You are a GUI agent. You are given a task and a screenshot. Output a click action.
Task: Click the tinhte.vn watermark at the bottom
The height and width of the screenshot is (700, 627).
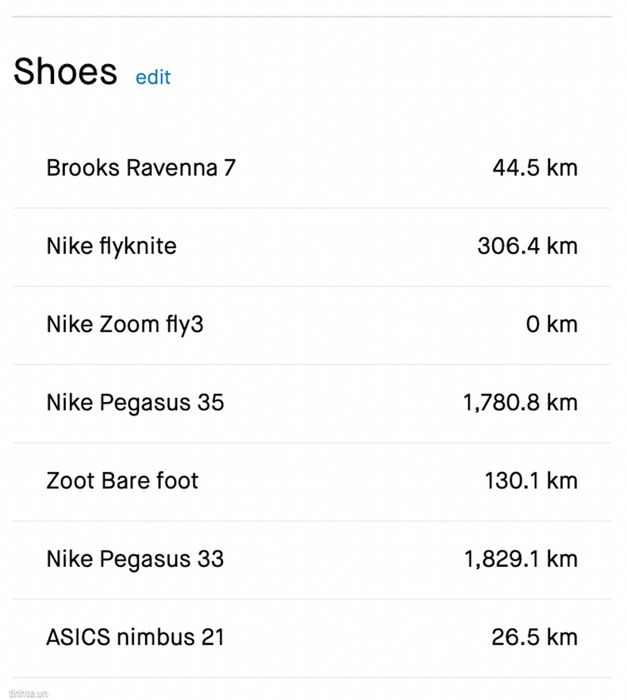[28, 694]
